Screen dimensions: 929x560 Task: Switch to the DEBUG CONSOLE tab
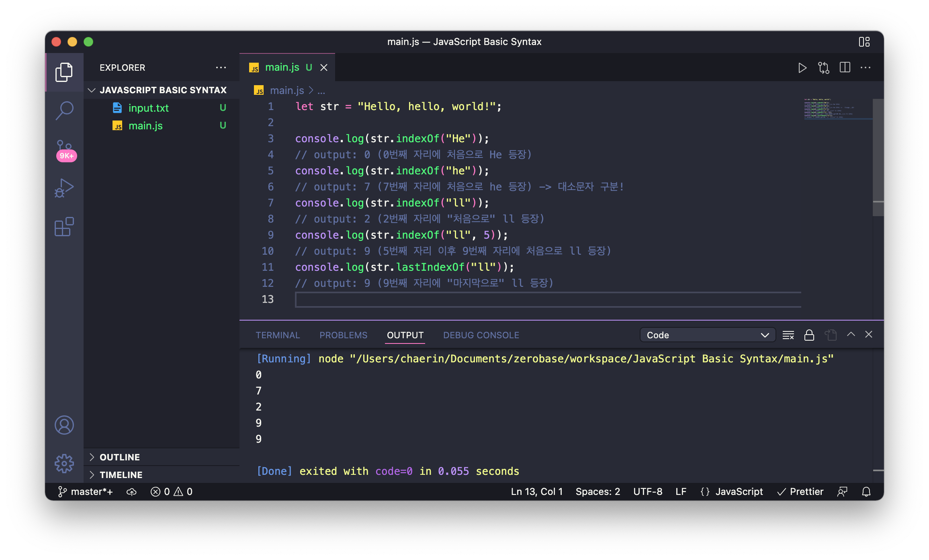click(x=481, y=335)
